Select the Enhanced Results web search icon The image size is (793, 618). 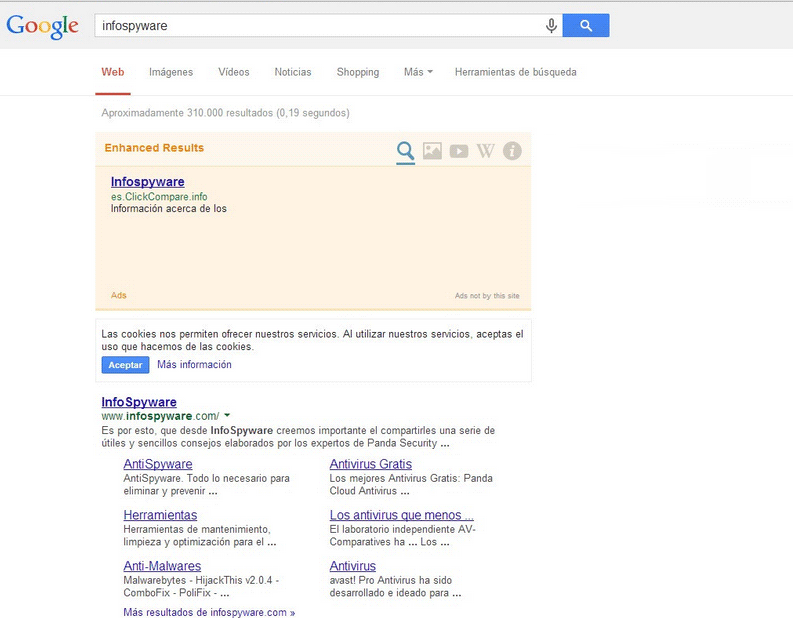pyautogui.click(x=406, y=152)
